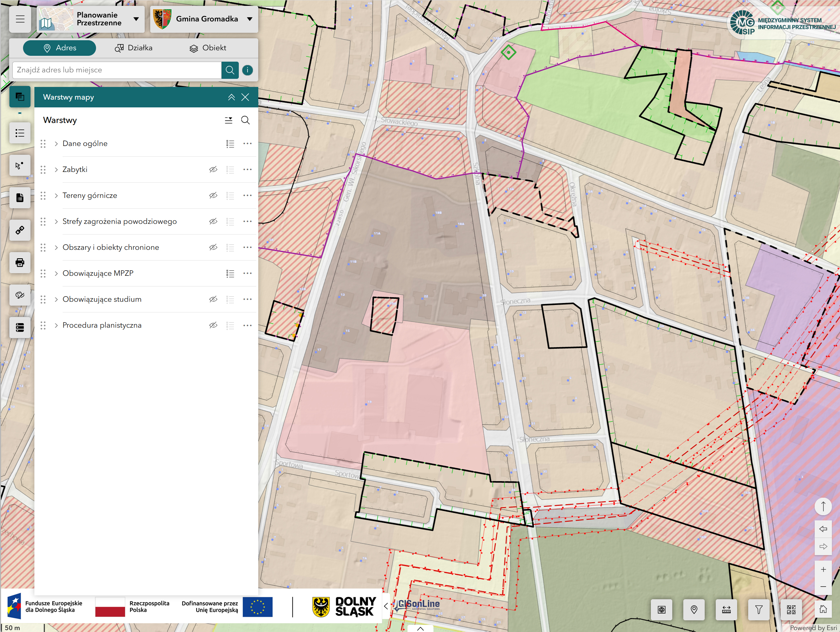Screen dimensions: 840x632
Task: Select the link/share icon in left sidebar
Action: point(20,230)
